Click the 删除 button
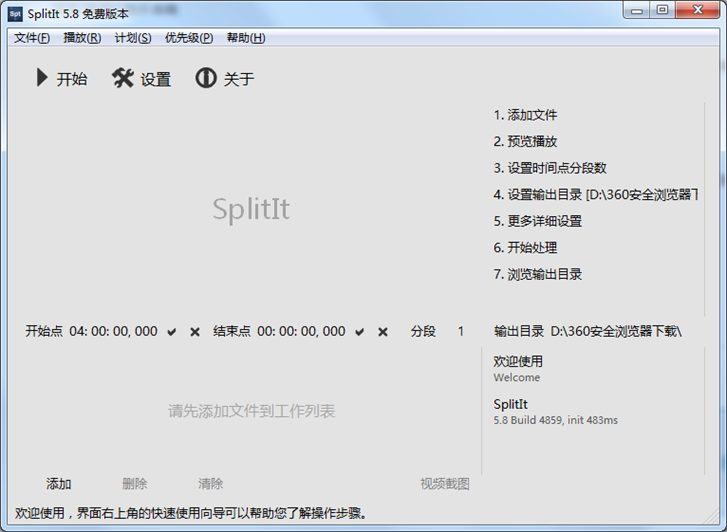Image resolution: width=727 pixels, height=532 pixels. point(134,484)
